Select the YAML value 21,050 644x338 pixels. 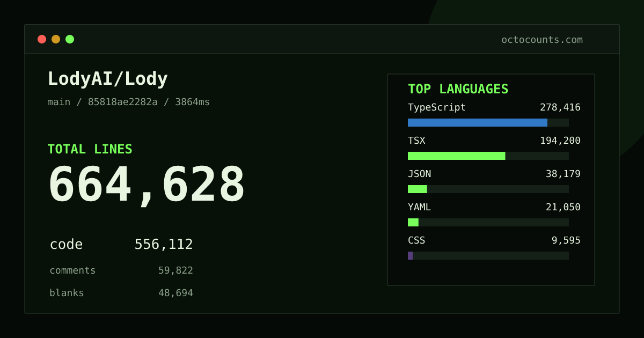point(563,207)
